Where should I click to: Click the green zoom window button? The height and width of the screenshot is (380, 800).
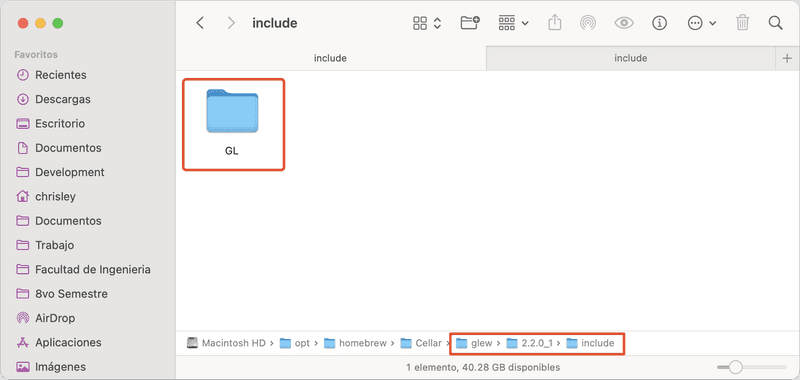pos(58,23)
